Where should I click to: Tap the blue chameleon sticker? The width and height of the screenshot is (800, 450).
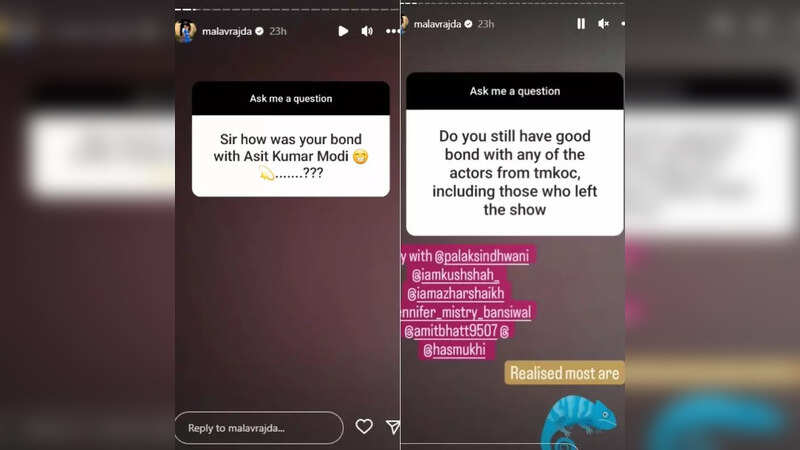(x=579, y=422)
